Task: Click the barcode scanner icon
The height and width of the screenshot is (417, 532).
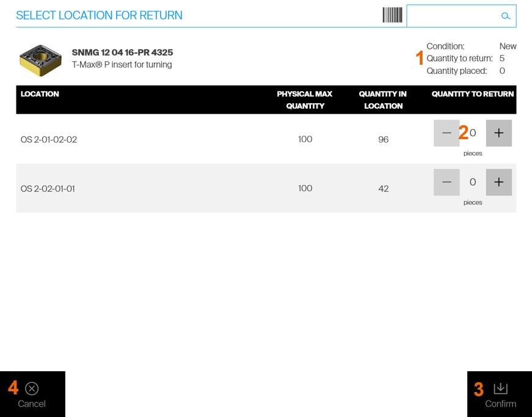Action: pyautogui.click(x=392, y=15)
